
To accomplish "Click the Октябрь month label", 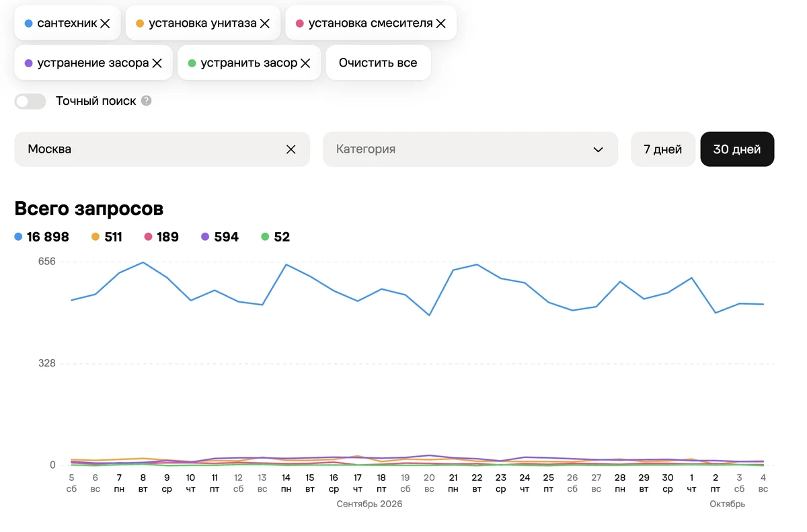I will [727, 504].
